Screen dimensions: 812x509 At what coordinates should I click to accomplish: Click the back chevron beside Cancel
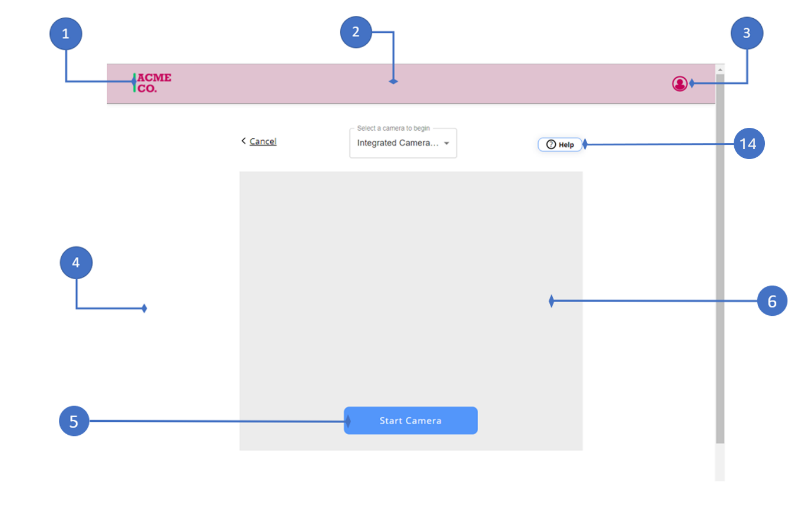click(x=243, y=141)
